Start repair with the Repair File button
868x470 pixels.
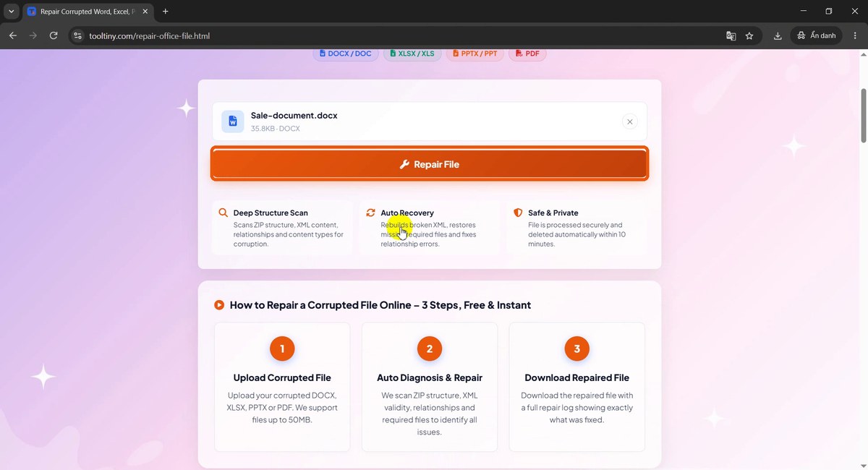pos(430,164)
